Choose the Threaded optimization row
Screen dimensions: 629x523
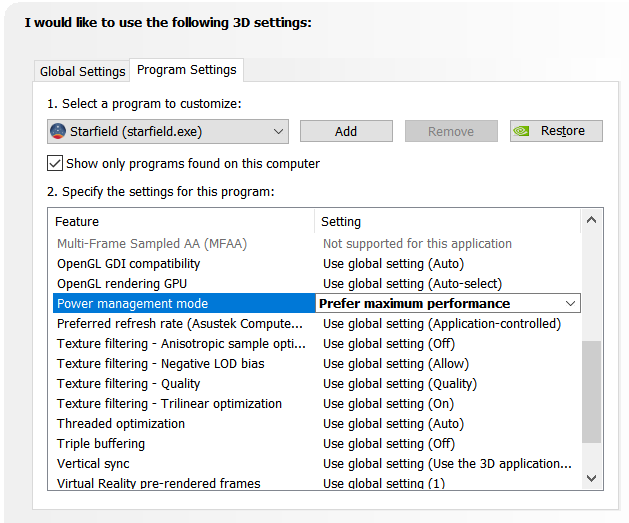(x=107, y=423)
